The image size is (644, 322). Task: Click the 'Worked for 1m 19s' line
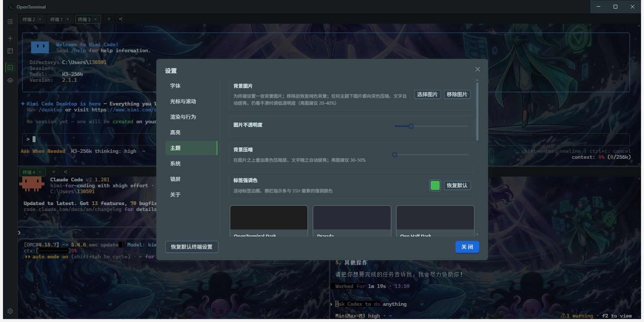(361, 286)
